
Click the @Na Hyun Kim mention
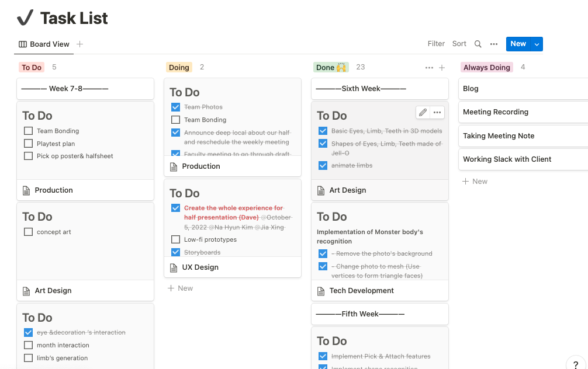coord(231,227)
